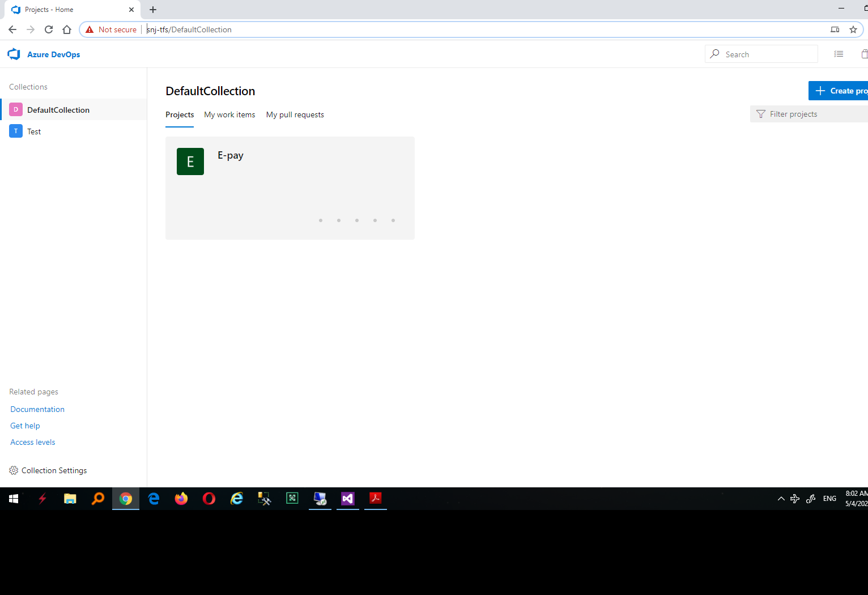Switch to the Projects tab
Screen dimensions: 868x595
(180, 114)
